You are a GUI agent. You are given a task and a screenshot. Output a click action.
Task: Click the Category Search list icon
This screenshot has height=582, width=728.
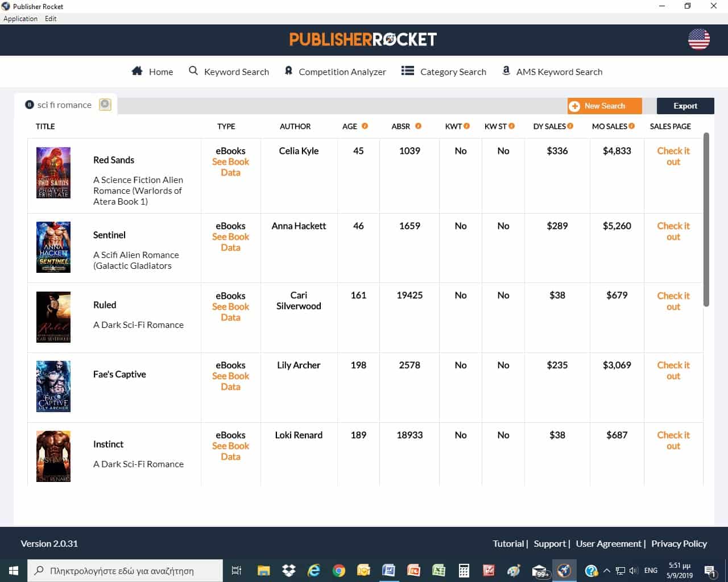(407, 70)
